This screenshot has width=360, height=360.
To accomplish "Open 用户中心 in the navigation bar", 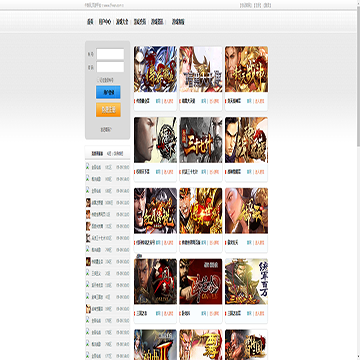I will tap(105, 22).
